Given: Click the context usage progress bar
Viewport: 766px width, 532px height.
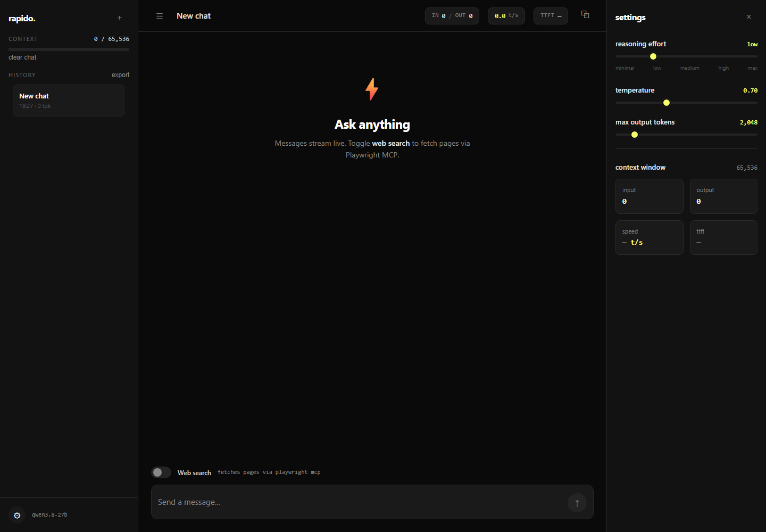Looking at the screenshot, I should (69, 49).
